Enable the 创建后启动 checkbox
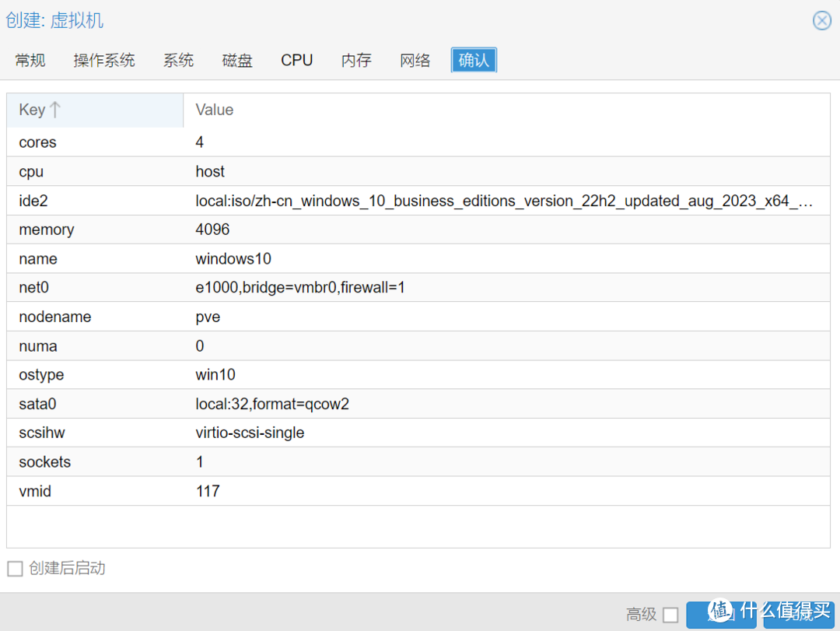This screenshot has height=631, width=840. (x=14, y=569)
